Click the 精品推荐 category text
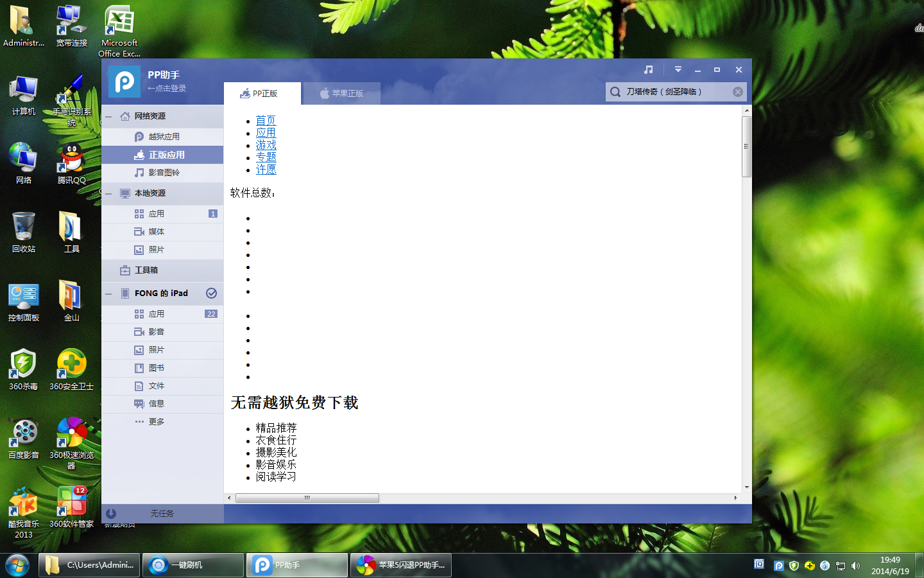Screen dimensions: 924x578 pos(276,428)
